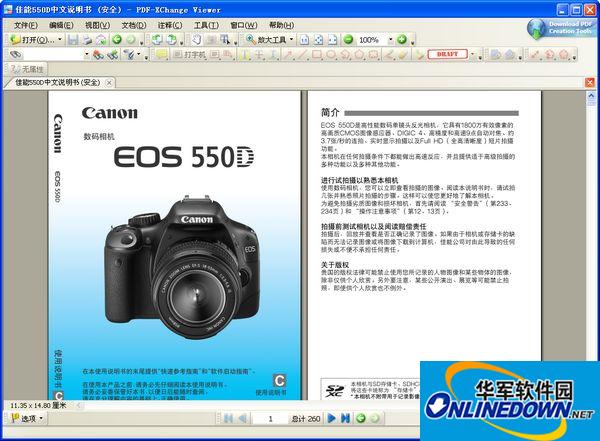
Task: Select the Eraser tool
Action: pos(403,55)
